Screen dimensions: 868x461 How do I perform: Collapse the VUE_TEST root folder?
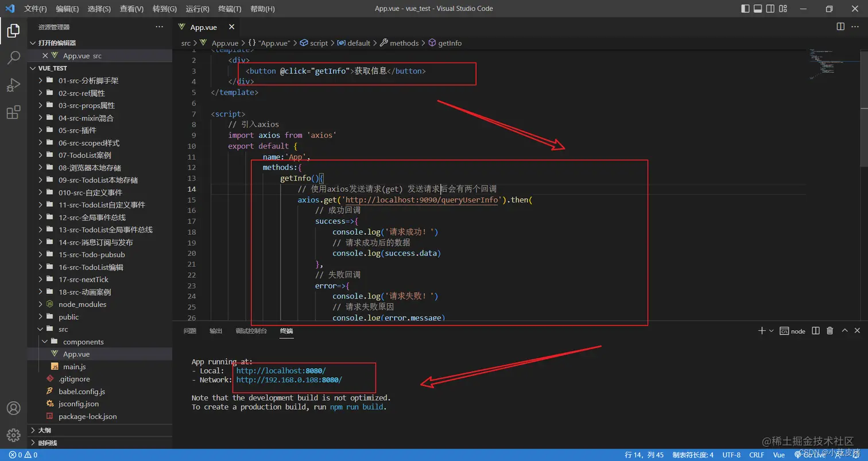(100, 68)
